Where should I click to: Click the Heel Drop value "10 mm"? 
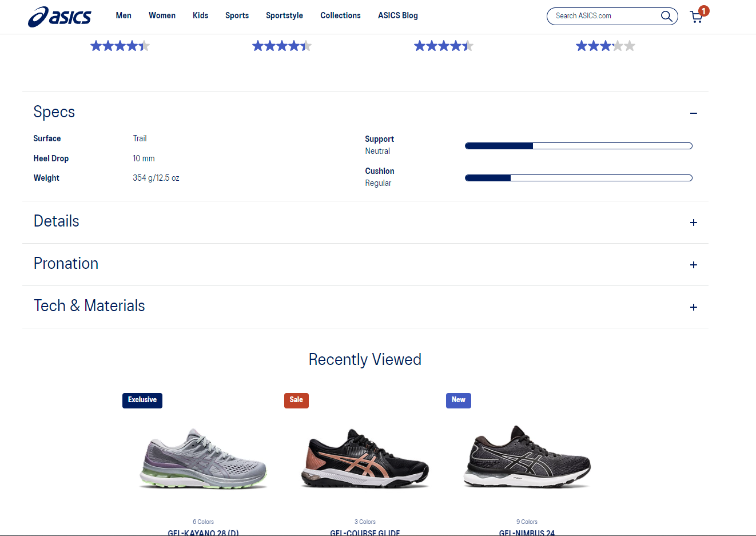coord(144,158)
